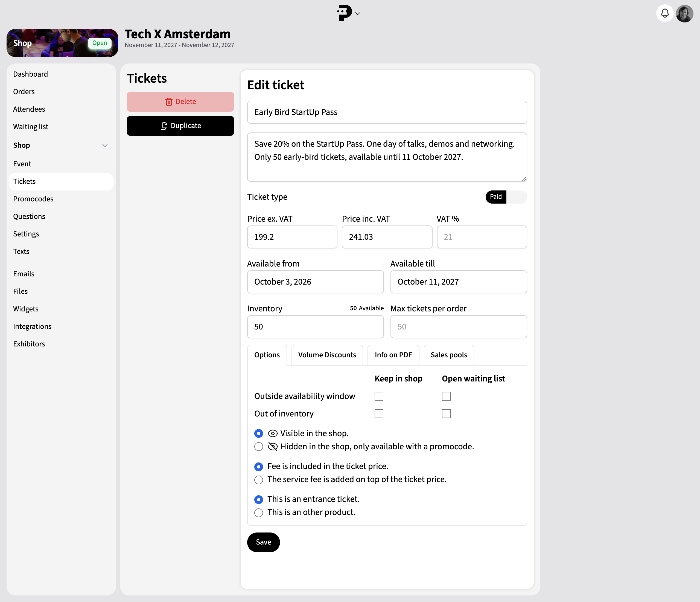Click the Inventory input field
This screenshot has width=700, height=602.
pyautogui.click(x=315, y=327)
